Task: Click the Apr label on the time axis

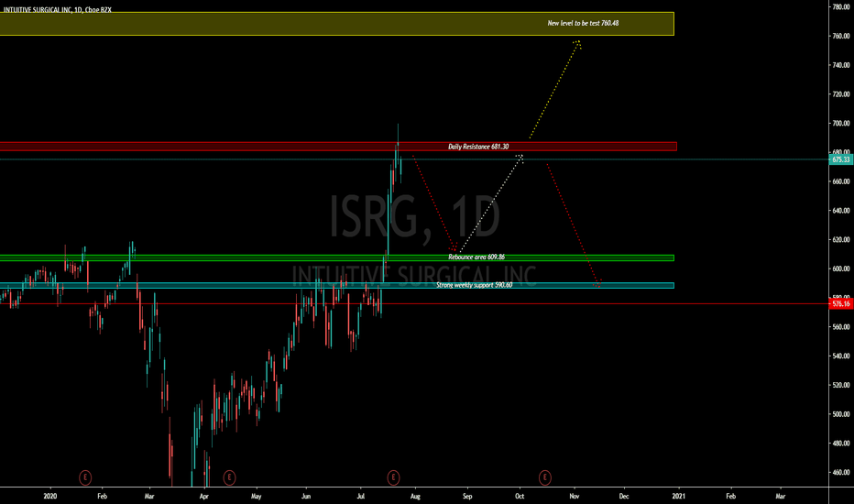Action: tap(203, 497)
